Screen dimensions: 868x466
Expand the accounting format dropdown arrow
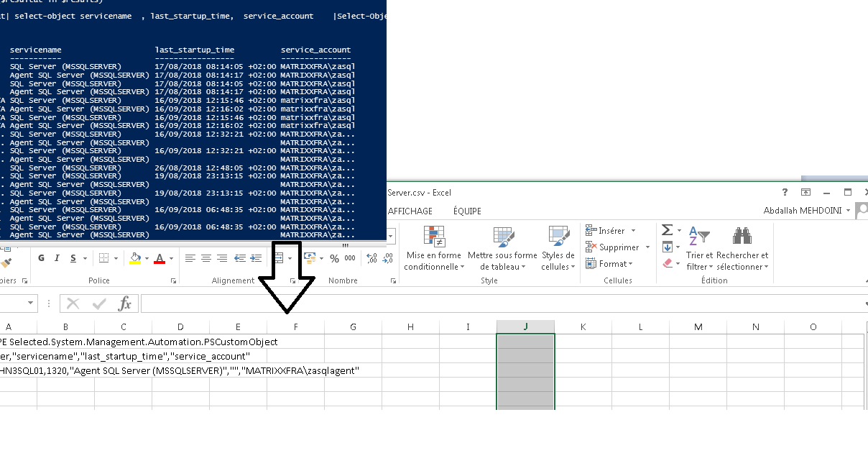[321, 259]
